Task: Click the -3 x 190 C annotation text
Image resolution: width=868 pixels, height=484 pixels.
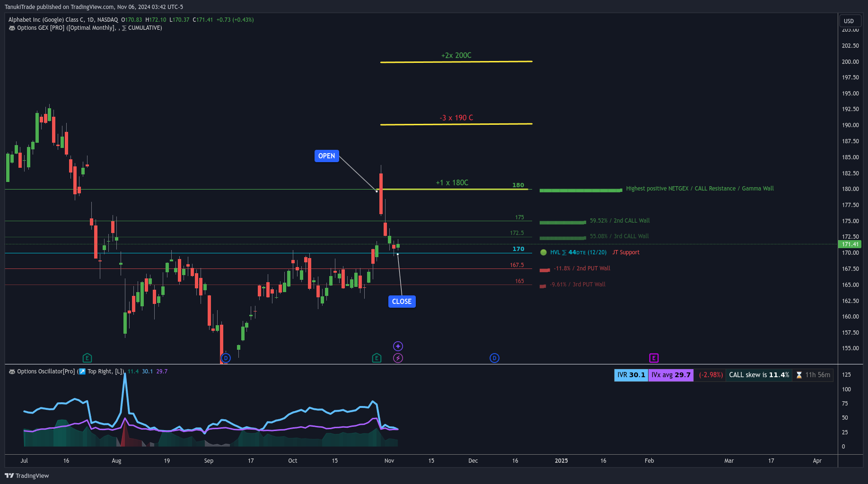Action: tap(456, 118)
